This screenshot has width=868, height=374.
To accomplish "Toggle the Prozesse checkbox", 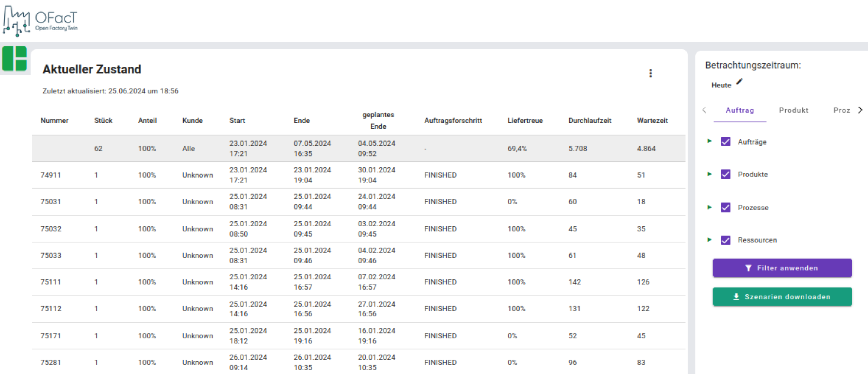I will [726, 207].
